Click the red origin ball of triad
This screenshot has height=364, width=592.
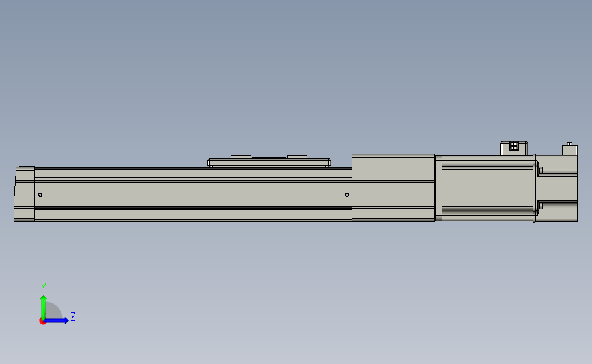[x=42, y=322]
